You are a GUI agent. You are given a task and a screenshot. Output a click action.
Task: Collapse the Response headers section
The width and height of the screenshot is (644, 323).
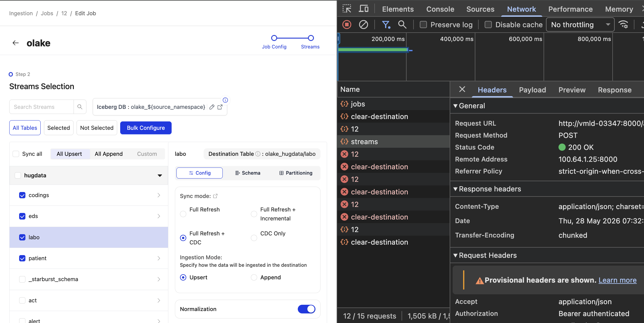point(455,189)
